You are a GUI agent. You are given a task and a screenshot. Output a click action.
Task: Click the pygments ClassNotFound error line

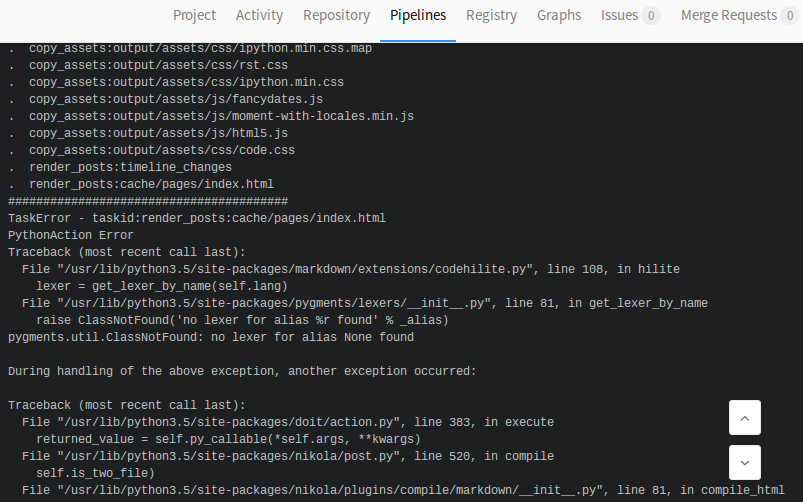click(x=210, y=337)
